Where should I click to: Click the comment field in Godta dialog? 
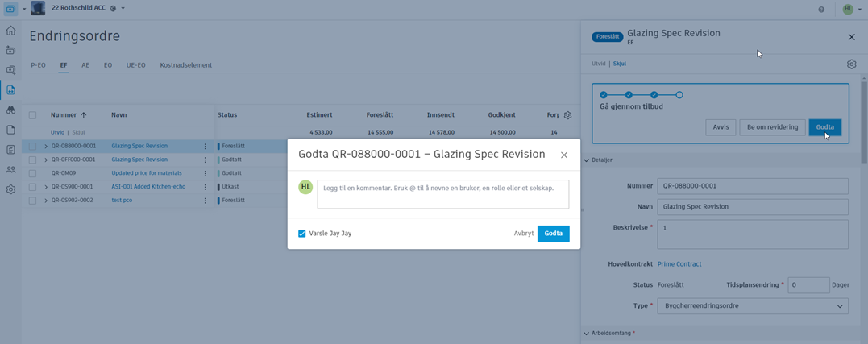tap(442, 194)
